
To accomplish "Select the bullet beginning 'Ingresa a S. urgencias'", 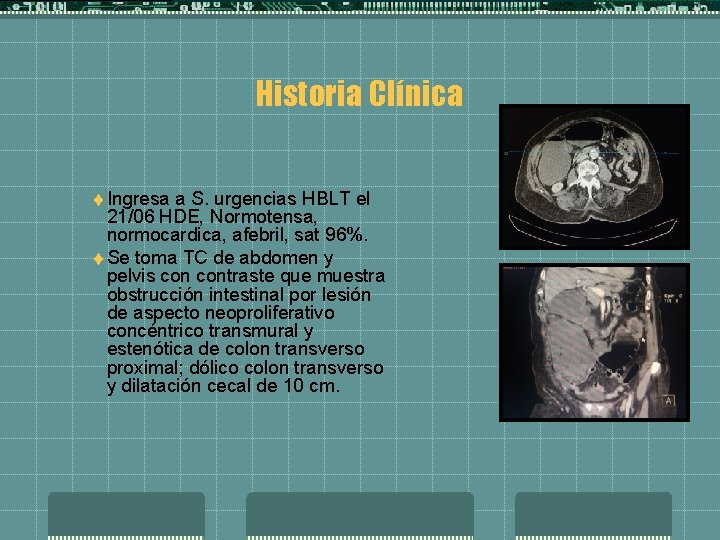I will [232, 216].
